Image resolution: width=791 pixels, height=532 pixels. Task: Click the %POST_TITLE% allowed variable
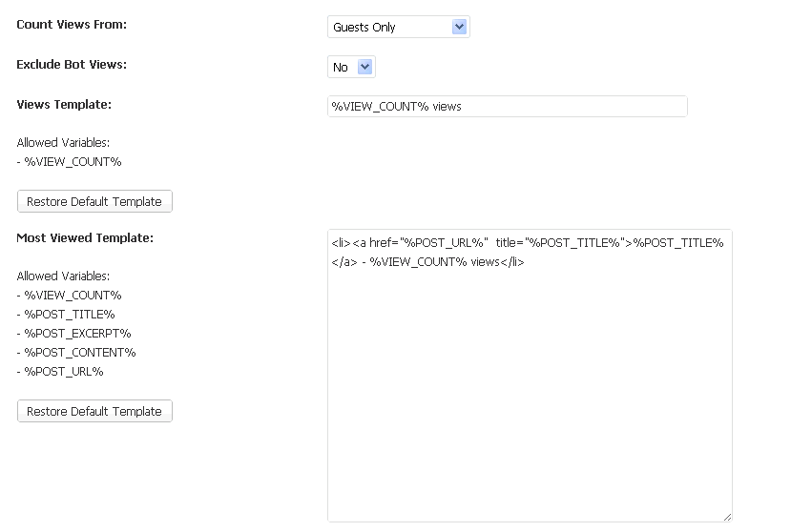[x=69, y=314]
